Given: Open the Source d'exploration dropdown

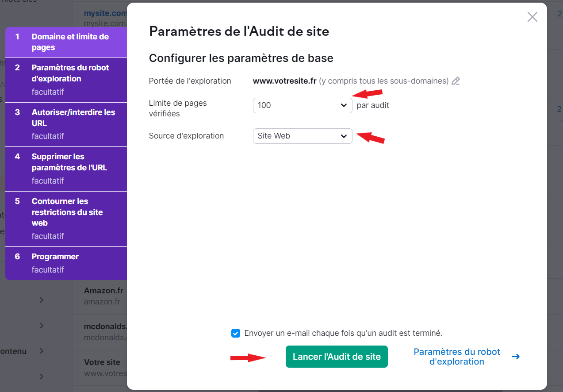Looking at the screenshot, I should pyautogui.click(x=302, y=136).
